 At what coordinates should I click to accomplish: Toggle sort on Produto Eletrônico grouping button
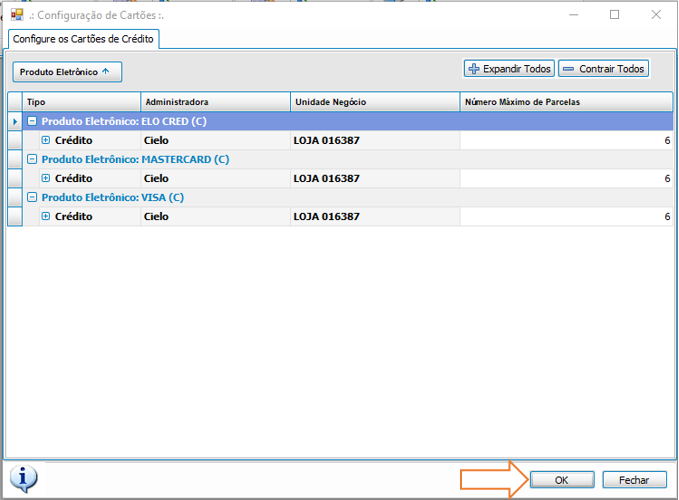click(x=67, y=72)
